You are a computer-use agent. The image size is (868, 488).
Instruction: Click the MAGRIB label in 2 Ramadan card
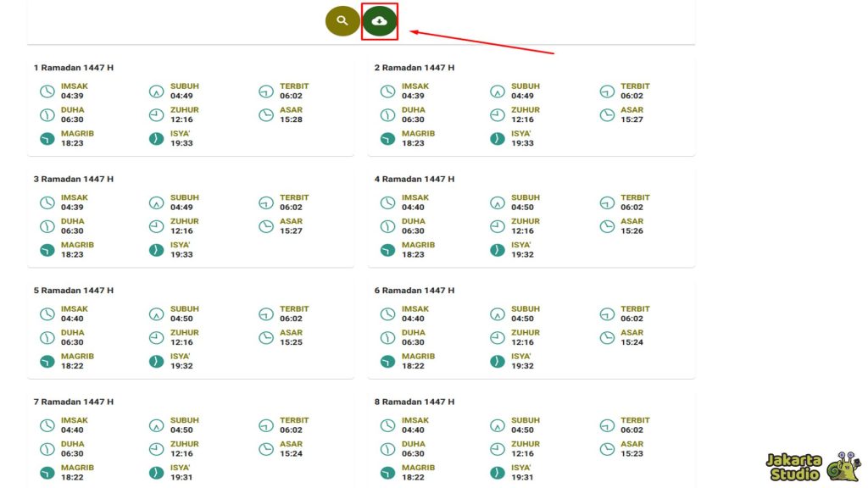(418, 134)
